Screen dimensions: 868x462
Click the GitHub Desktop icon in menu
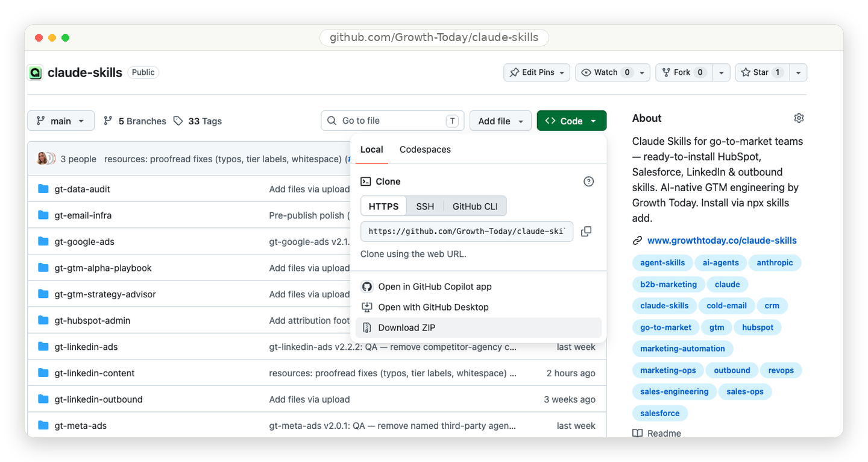point(366,307)
